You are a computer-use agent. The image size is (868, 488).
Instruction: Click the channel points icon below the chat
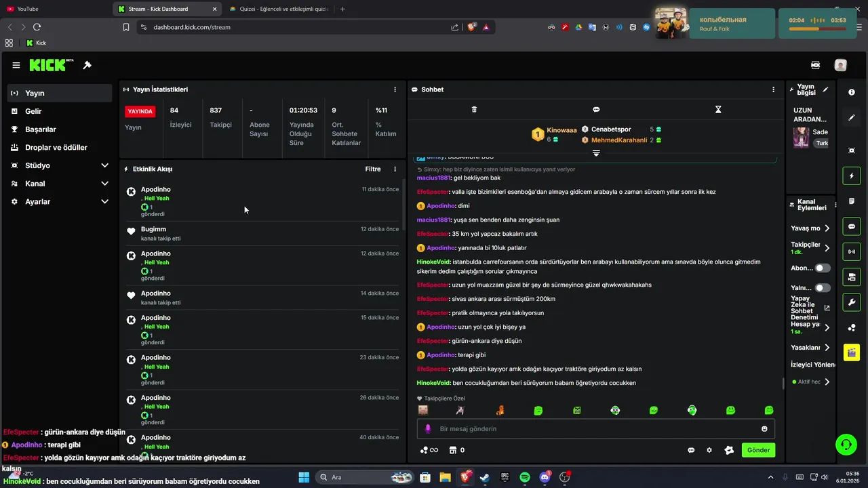(429, 450)
